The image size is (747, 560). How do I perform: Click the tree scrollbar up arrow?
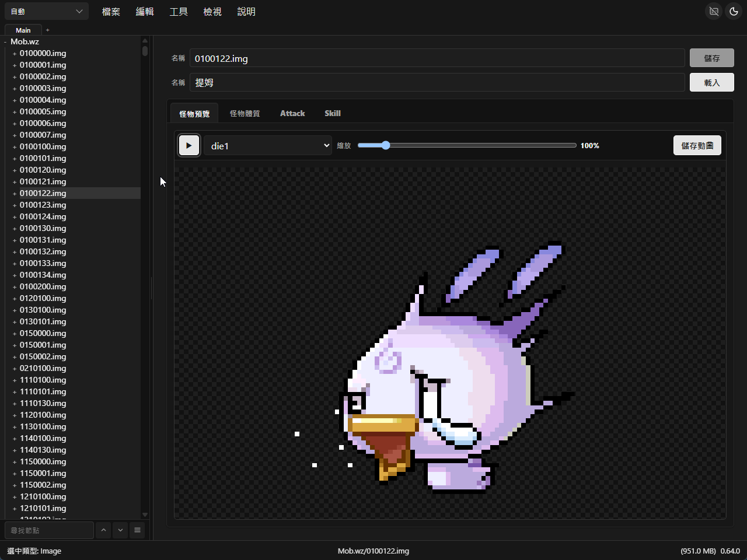tap(145, 41)
